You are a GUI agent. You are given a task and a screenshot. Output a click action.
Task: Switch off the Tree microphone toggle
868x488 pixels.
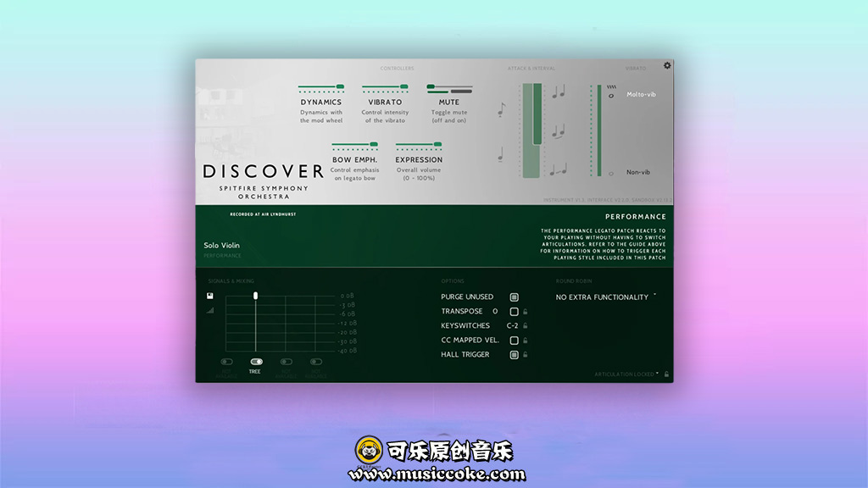click(256, 362)
